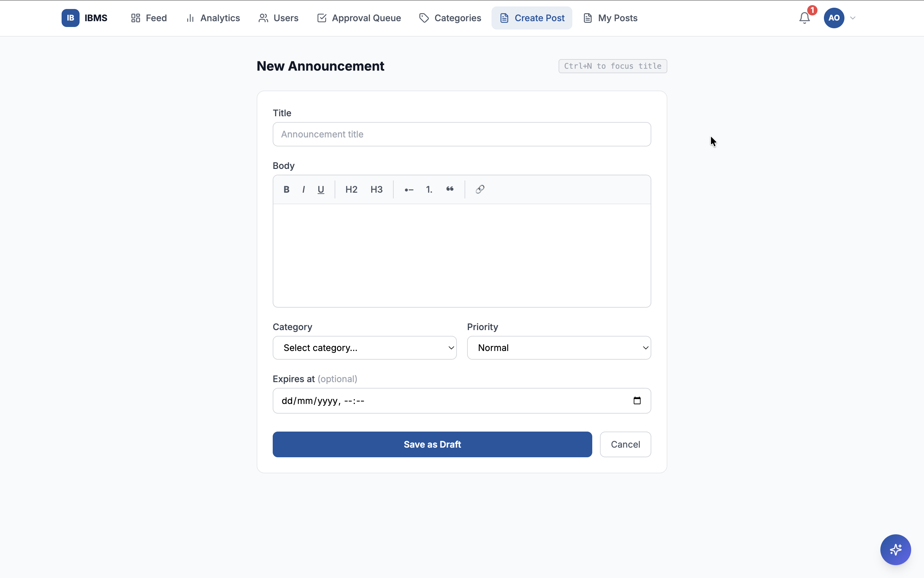
Task: Open notifications bell
Action: [805, 18]
